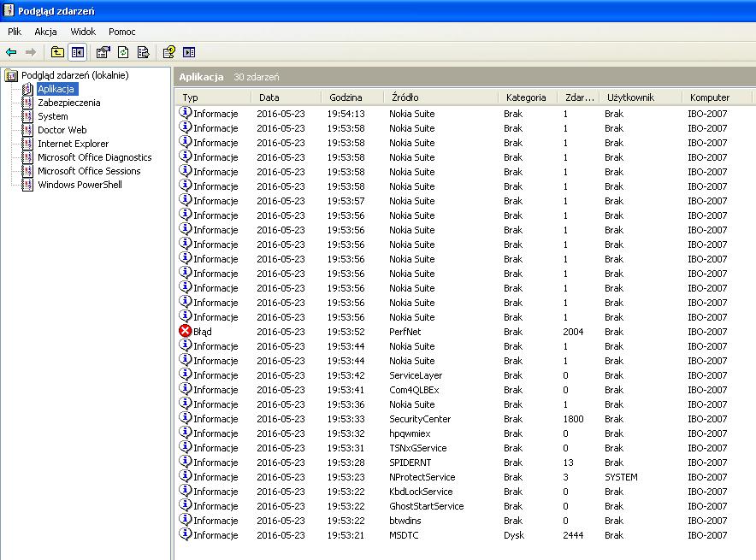This screenshot has width=756, height=560.
Task: Select the btwdins event row
Action: [464, 521]
